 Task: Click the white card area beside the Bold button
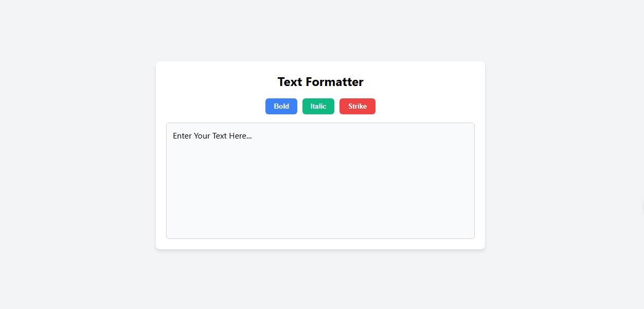[x=216, y=106]
